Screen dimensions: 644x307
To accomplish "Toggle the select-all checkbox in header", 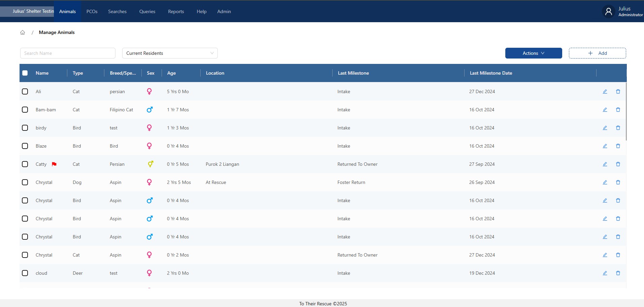I will tap(25, 73).
